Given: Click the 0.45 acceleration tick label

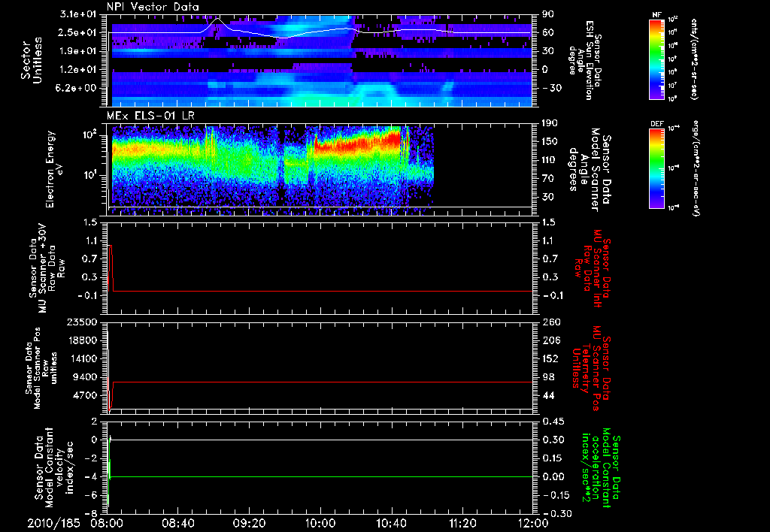Looking at the screenshot, I should tap(553, 422).
